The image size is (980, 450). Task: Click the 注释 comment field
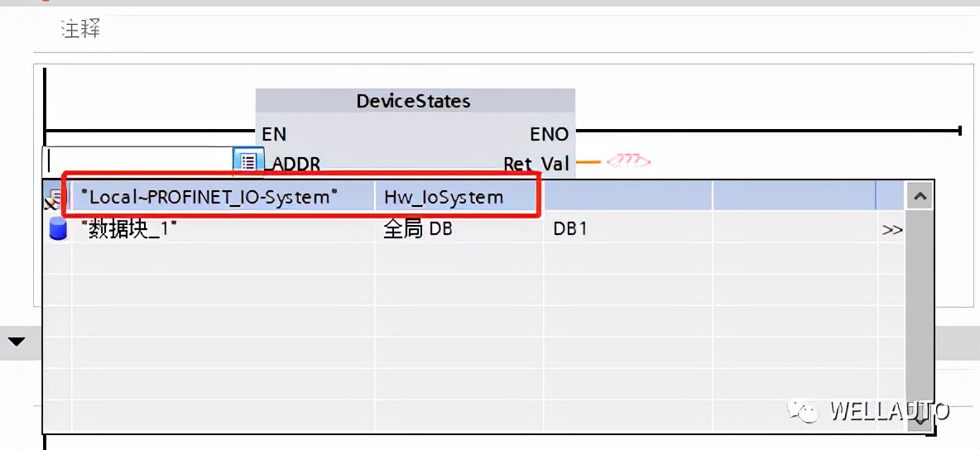click(x=80, y=29)
